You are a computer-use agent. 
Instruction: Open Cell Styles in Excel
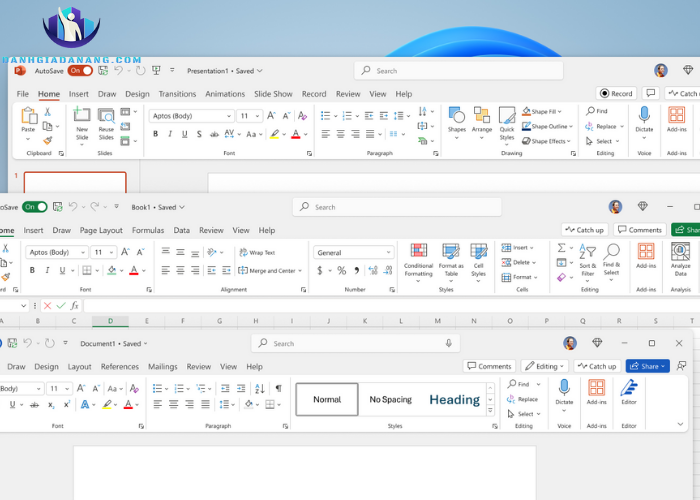[x=479, y=262]
